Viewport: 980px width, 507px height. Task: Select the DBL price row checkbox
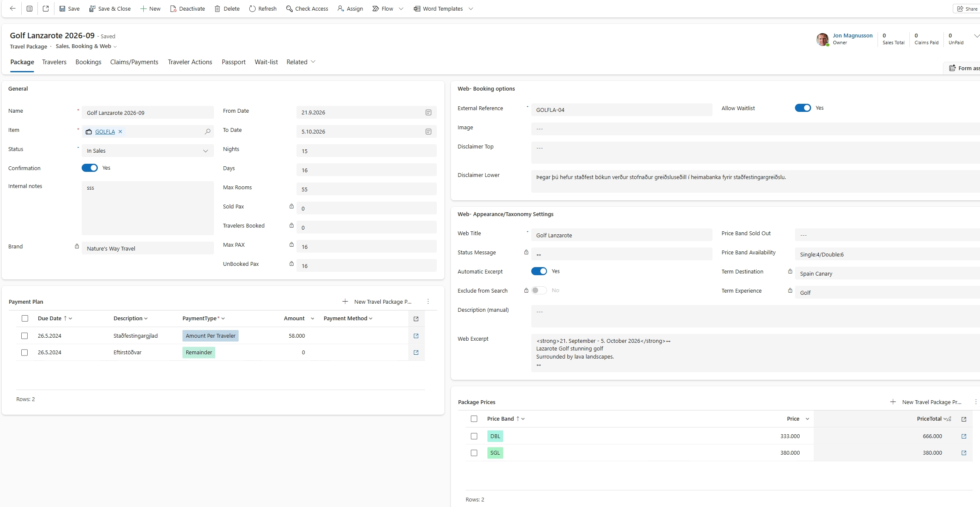(474, 436)
